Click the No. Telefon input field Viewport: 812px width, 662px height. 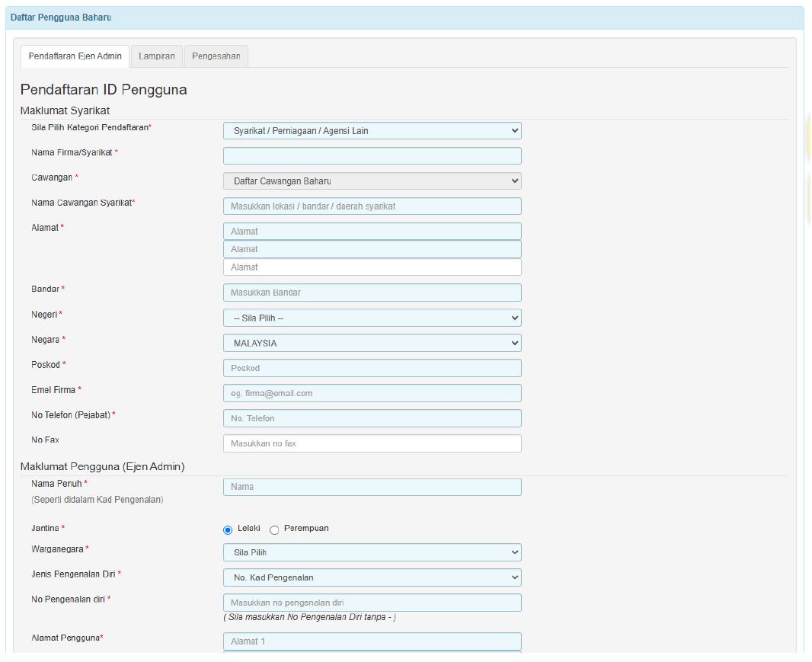(372, 418)
